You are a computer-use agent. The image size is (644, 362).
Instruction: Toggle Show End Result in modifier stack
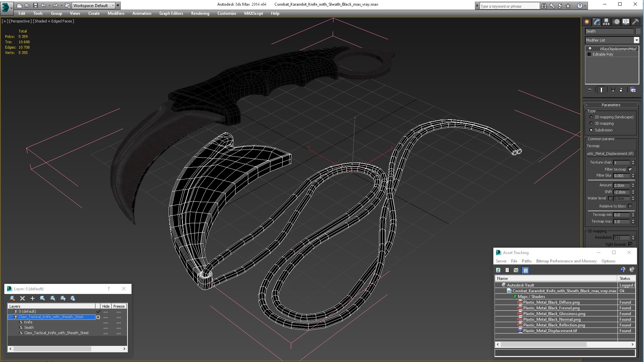pos(601,90)
